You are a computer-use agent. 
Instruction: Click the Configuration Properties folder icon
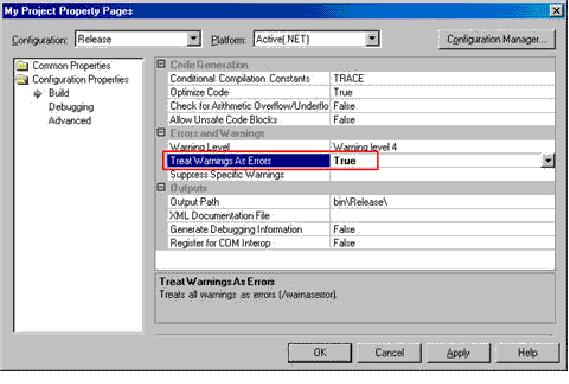pos(22,79)
